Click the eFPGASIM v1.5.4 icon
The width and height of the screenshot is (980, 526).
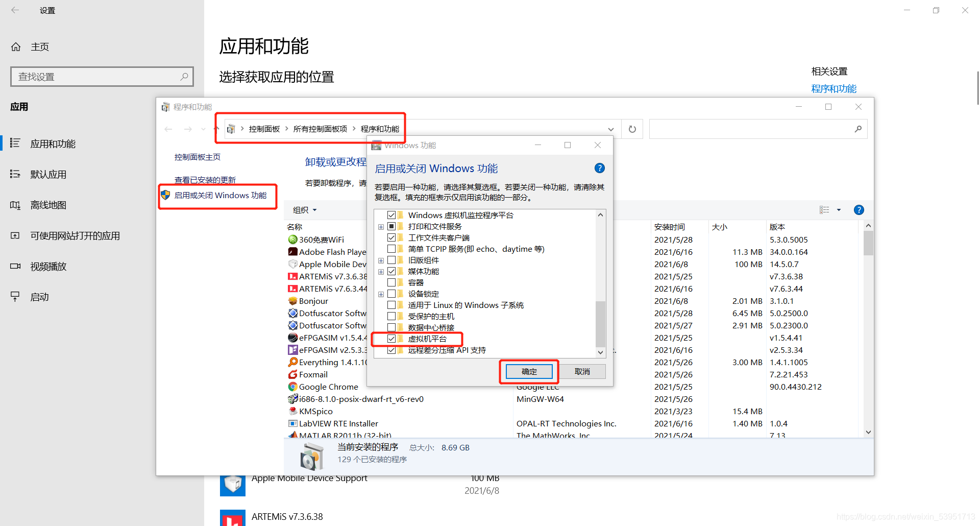point(293,338)
